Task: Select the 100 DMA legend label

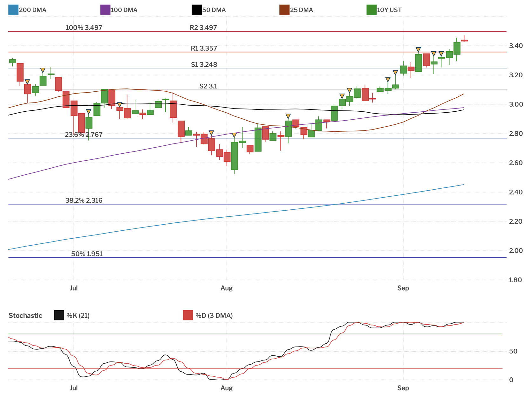Action: click(x=124, y=10)
